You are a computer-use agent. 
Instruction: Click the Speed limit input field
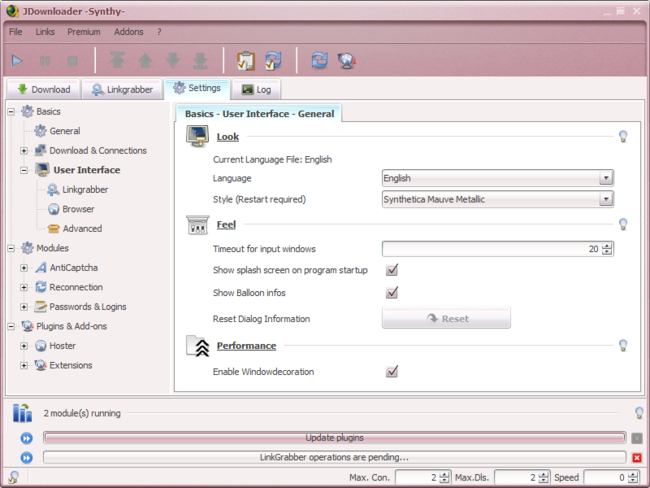coord(606,478)
